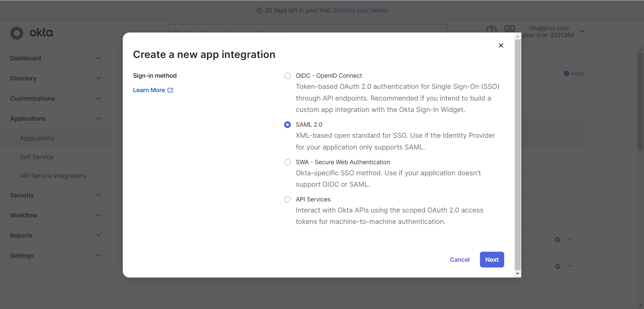Image resolution: width=644 pixels, height=309 pixels.
Task: Click the Cancel link
Action: click(x=460, y=260)
